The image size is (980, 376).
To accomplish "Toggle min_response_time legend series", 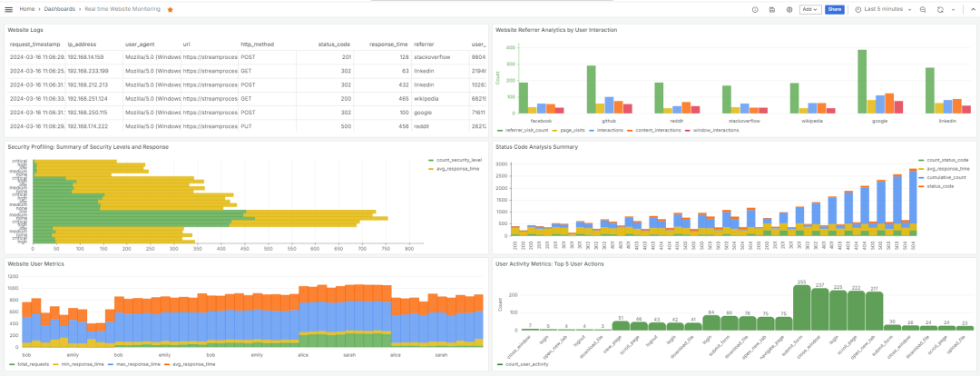I will click(78, 363).
